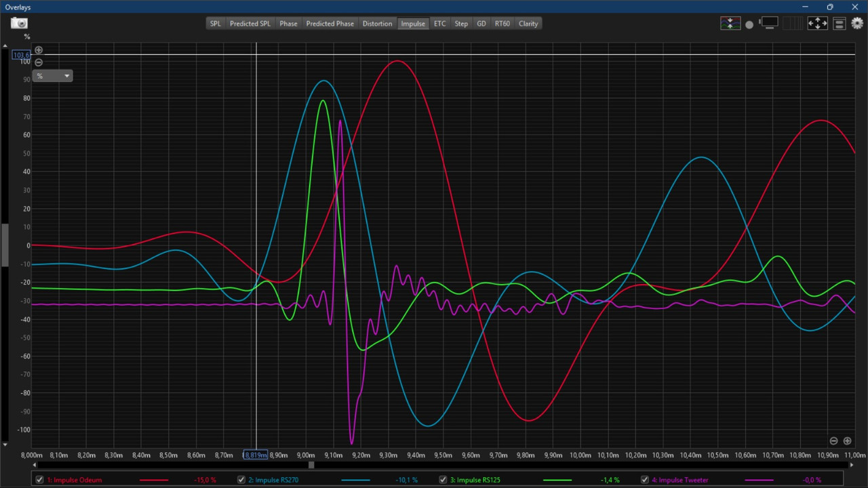The image size is (868, 488).
Task: Switch to the RT60 tab
Action: pos(502,24)
